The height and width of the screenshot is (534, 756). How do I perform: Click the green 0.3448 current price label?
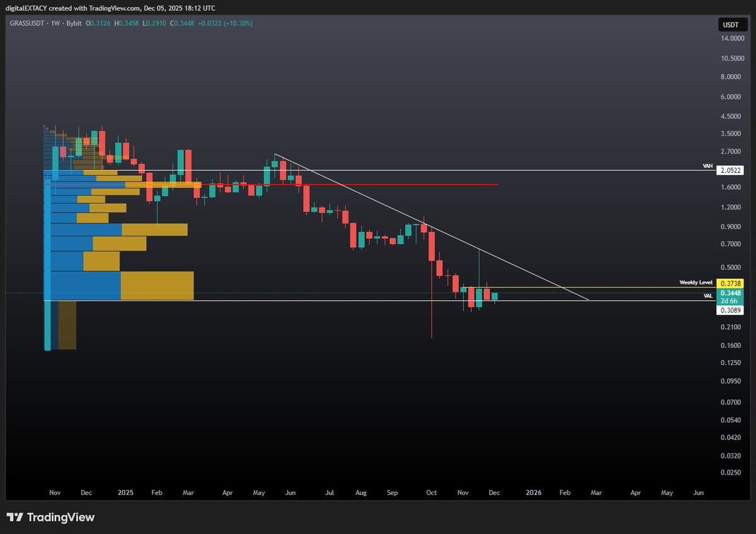[731, 293]
